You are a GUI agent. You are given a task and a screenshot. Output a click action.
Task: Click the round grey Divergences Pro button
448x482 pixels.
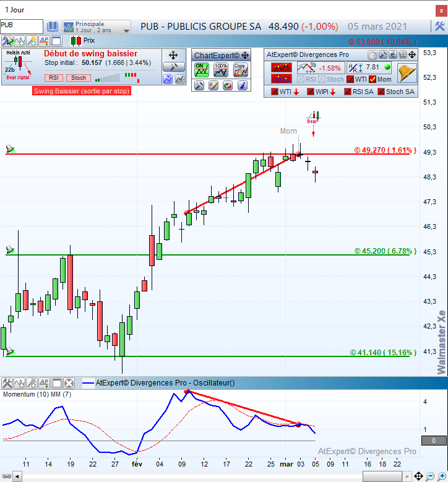[x=373, y=54]
